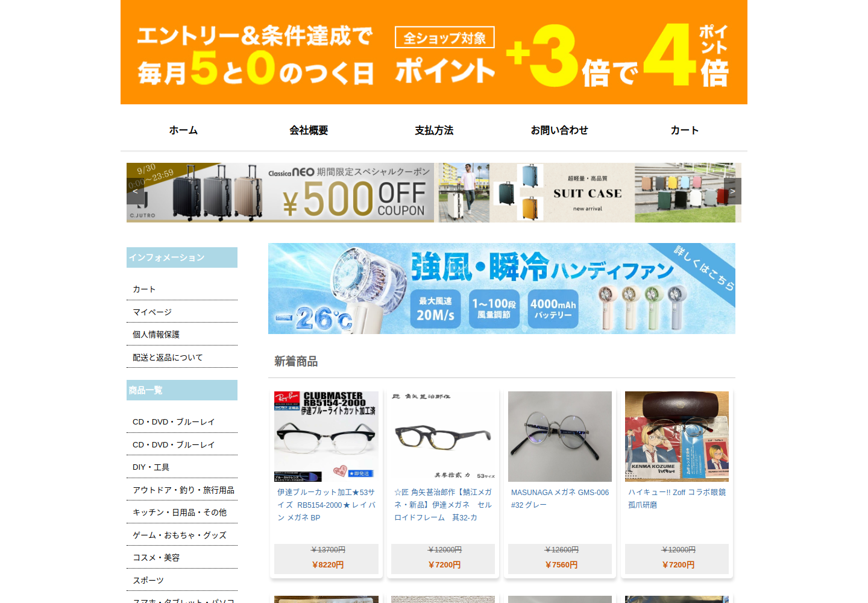Open the 強風・瞬冷ハンディファン banner
This screenshot has height=603, width=868.
tap(502, 288)
